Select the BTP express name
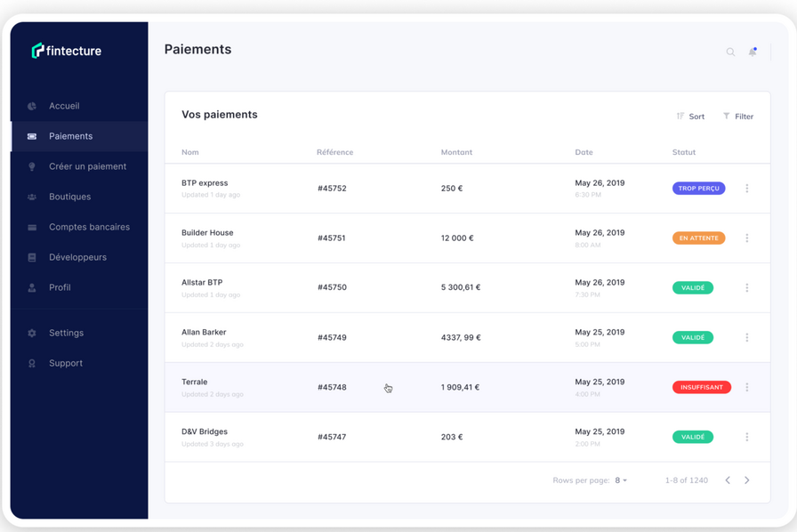 tap(205, 182)
